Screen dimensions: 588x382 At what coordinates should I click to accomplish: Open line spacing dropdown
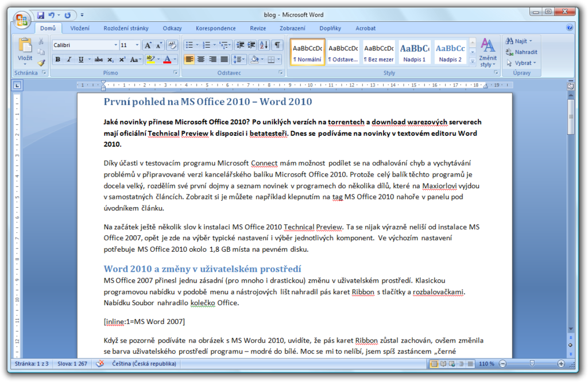pos(238,60)
